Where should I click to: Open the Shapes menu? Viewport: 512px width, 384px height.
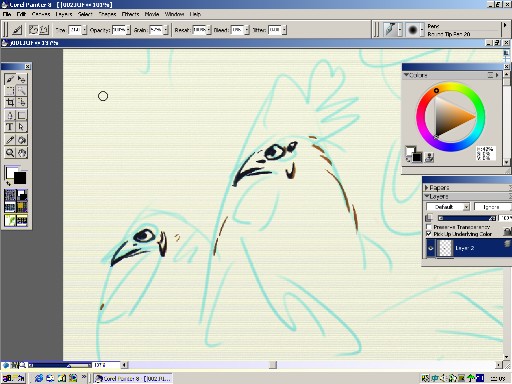107,14
